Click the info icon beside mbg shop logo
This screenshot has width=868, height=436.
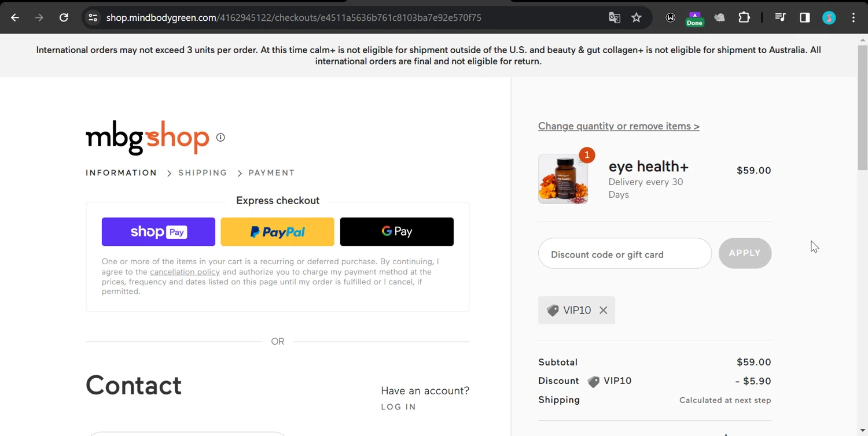[x=220, y=137]
